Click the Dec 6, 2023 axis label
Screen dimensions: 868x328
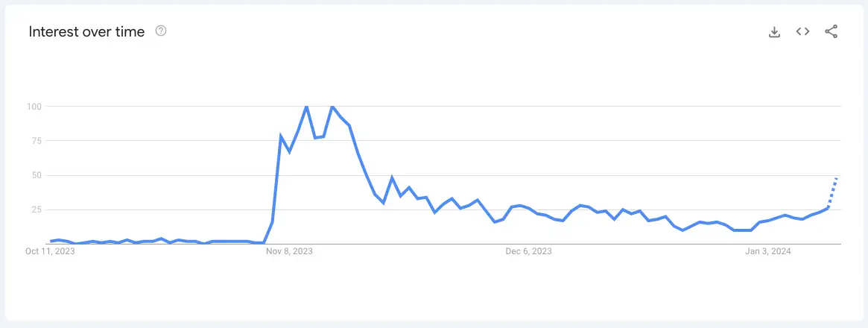pos(529,251)
